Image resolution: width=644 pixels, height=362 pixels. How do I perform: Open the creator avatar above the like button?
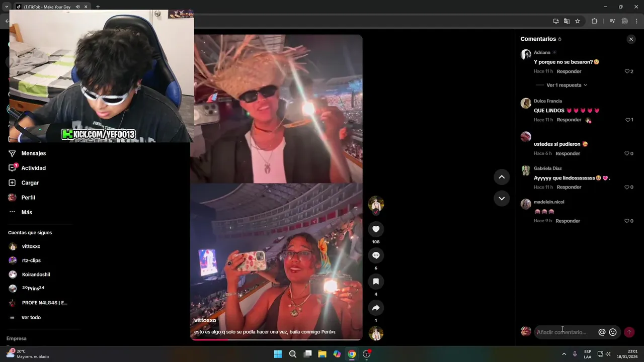376,204
